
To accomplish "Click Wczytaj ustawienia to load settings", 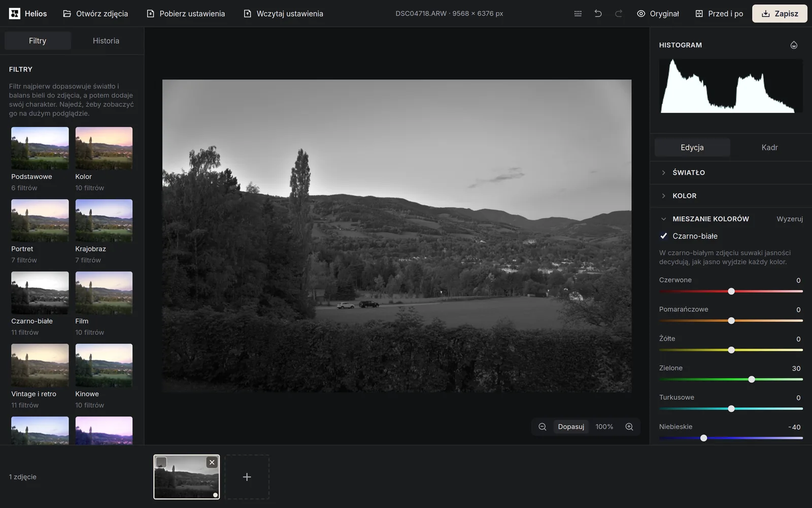I will point(283,14).
